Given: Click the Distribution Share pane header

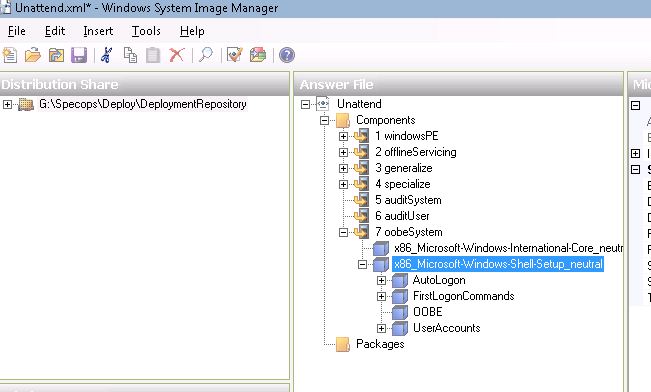Looking at the screenshot, I should pyautogui.click(x=144, y=85).
